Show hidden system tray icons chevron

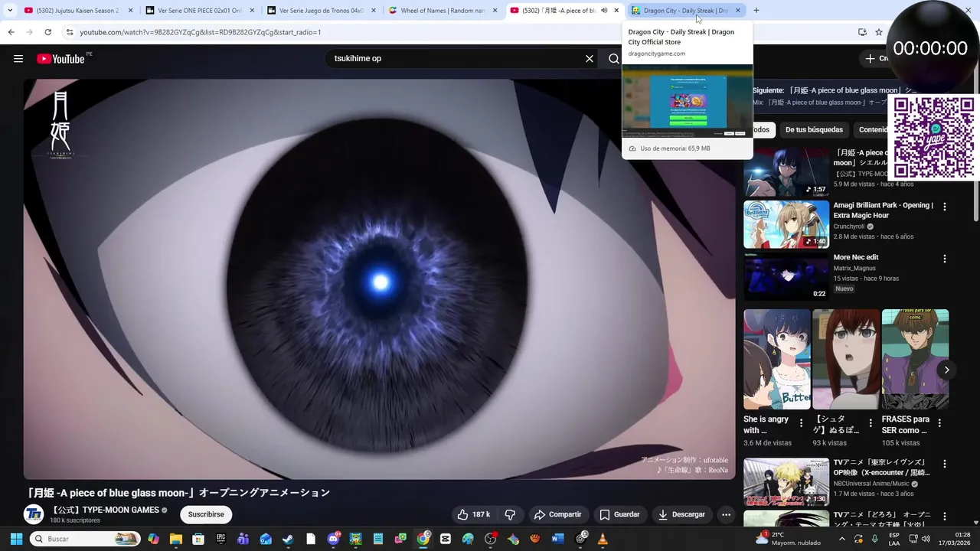pos(842,539)
